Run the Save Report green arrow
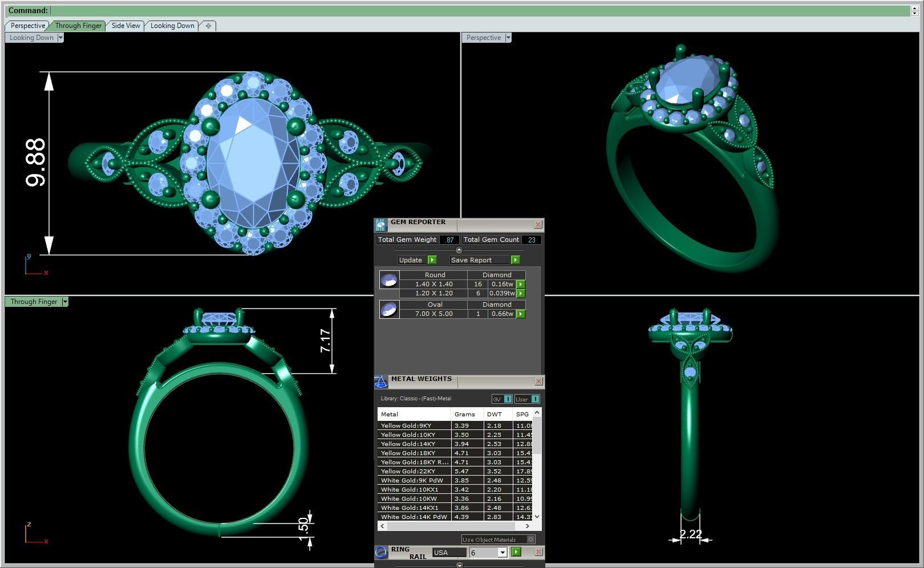Viewport: 924px width, 568px height. [x=515, y=260]
